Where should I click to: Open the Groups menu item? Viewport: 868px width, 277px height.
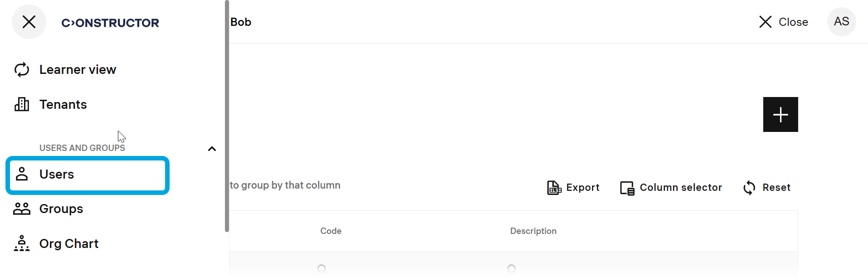(x=61, y=209)
